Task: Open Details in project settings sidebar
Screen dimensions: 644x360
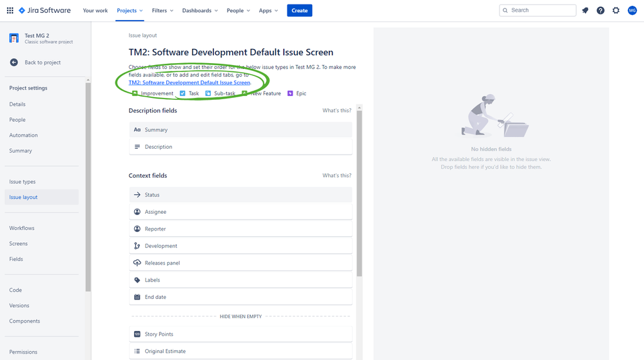Action: (x=17, y=104)
